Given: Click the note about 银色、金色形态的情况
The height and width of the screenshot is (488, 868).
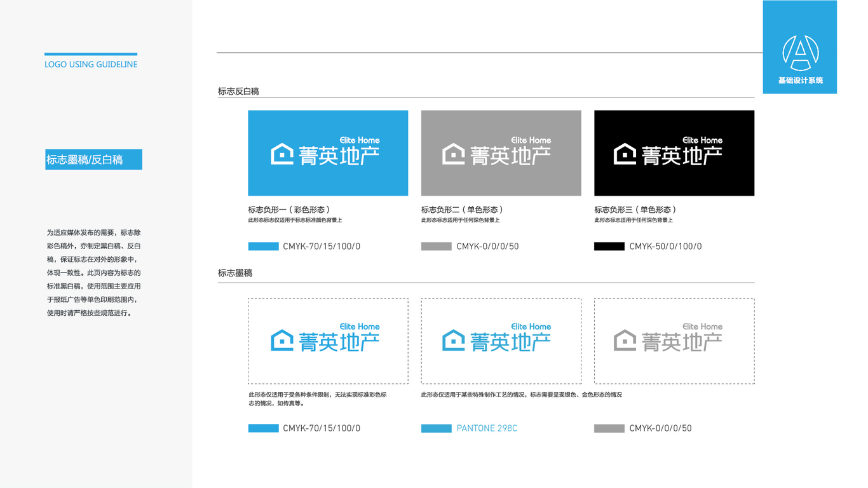Looking at the screenshot, I should pos(522,395).
